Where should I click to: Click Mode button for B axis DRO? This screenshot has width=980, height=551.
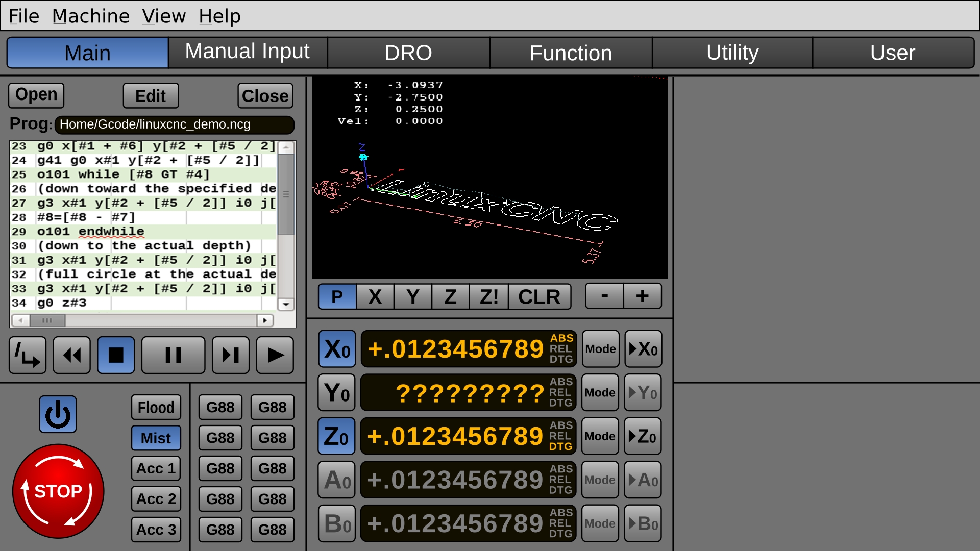click(x=600, y=523)
